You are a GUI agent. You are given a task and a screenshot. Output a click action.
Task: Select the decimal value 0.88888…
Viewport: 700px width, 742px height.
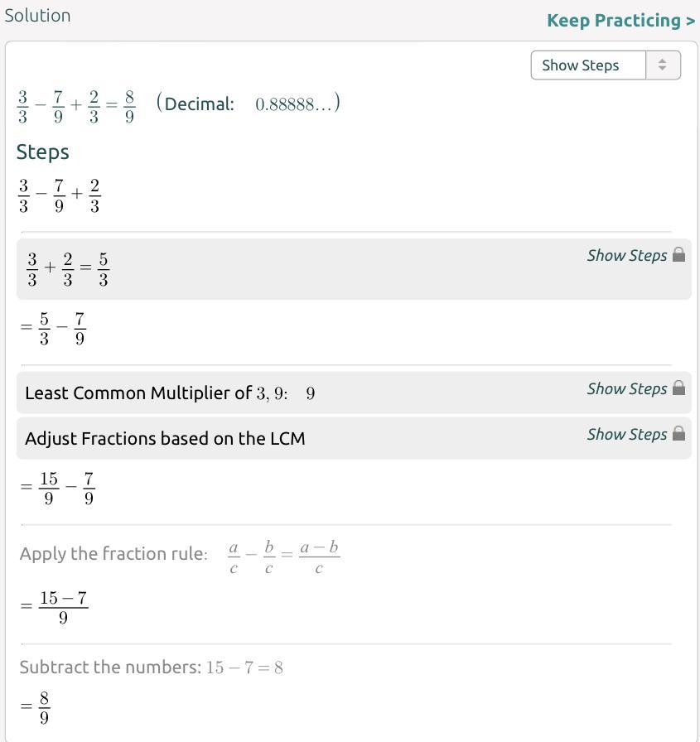(x=295, y=104)
